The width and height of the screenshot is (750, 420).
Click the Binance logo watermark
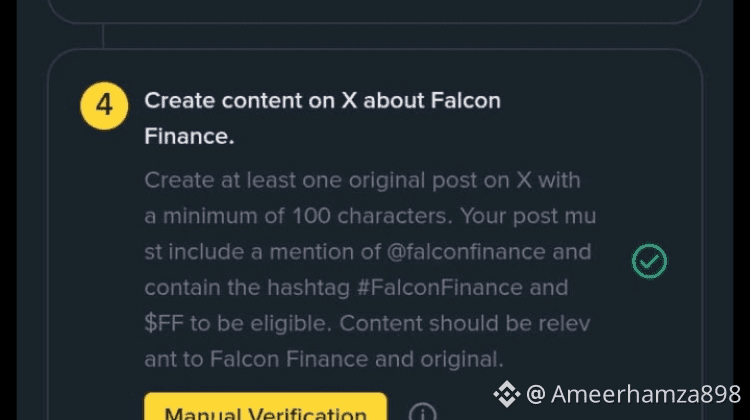tap(507, 394)
